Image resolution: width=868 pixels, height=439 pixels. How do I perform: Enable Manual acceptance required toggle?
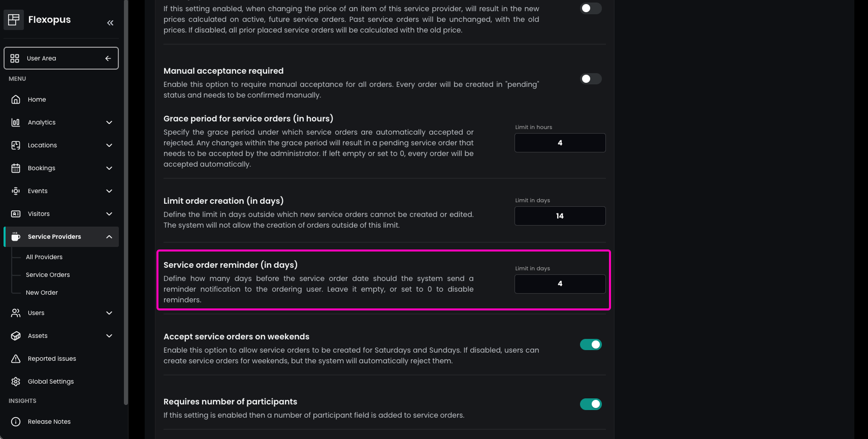pyautogui.click(x=591, y=79)
